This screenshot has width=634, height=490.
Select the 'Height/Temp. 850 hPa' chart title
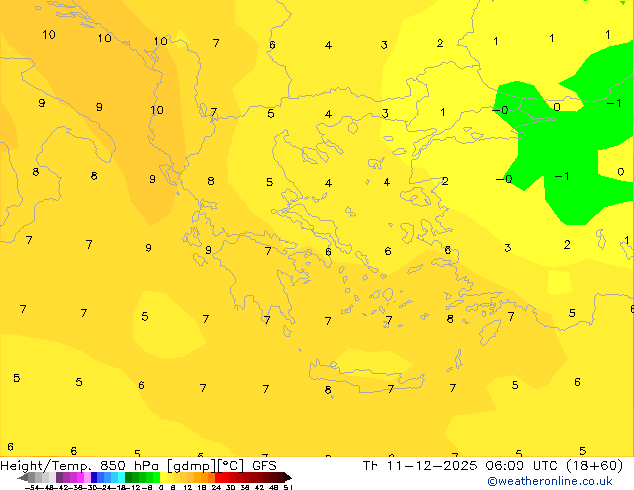pyautogui.click(x=81, y=466)
